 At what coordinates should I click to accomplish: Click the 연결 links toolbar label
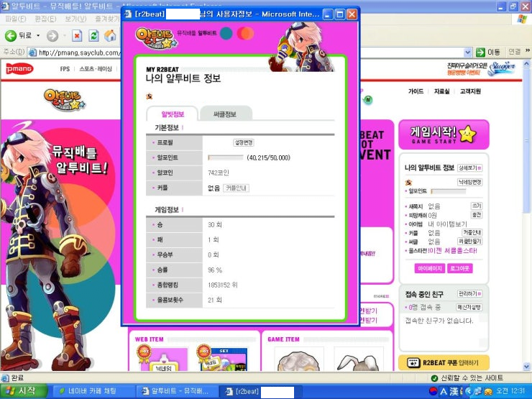point(514,52)
